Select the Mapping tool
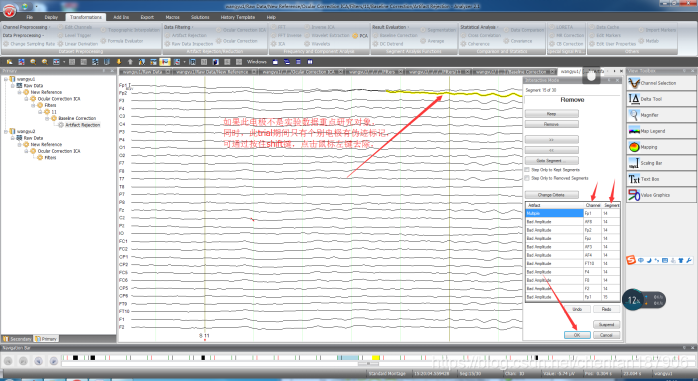The width and height of the screenshot is (698, 381). click(661, 147)
